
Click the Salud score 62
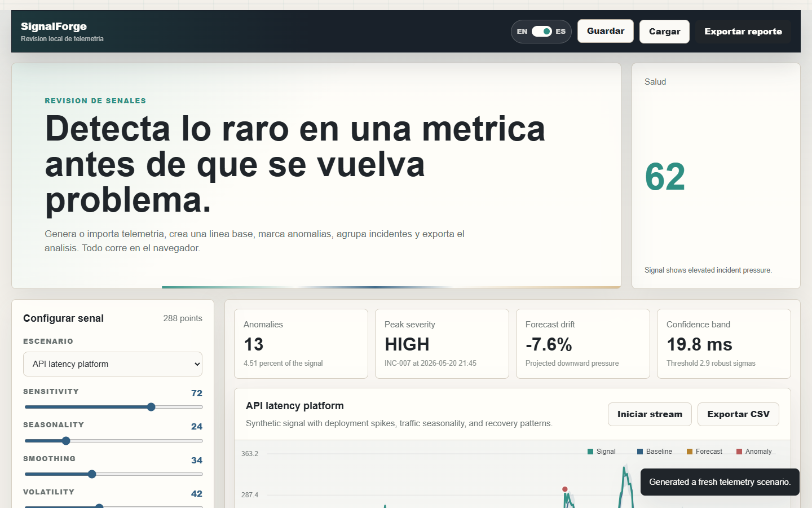pyautogui.click(x=665, y=177)
